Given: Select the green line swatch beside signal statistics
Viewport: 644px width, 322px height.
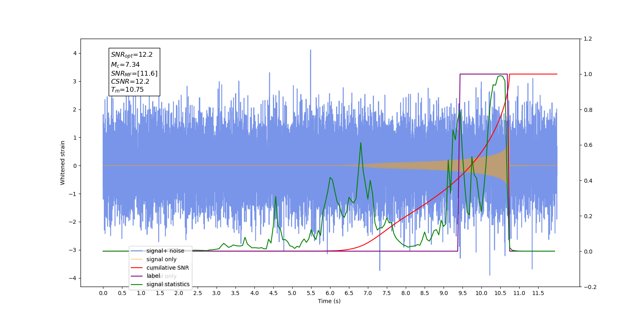Looking at the screenshot, I should coord(137,284).
